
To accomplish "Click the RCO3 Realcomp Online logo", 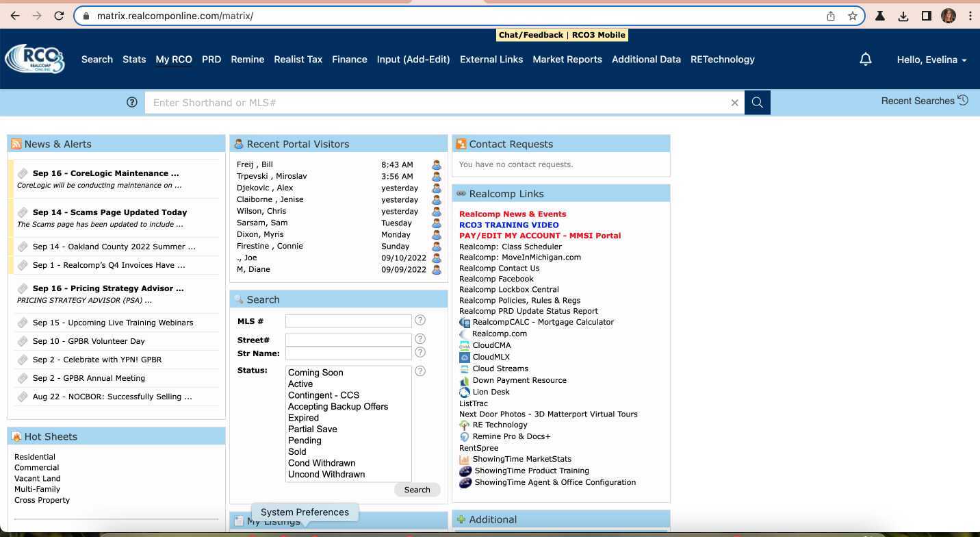I will point(35,59).
